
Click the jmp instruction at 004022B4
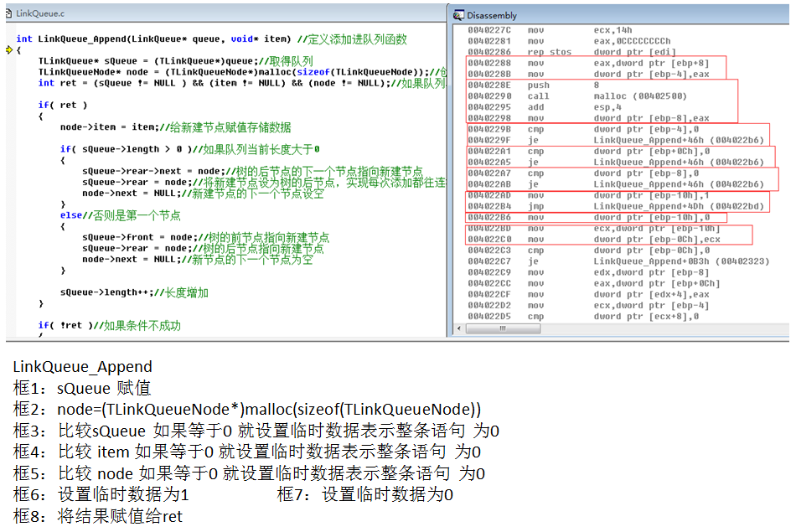[x=616, y=206]
